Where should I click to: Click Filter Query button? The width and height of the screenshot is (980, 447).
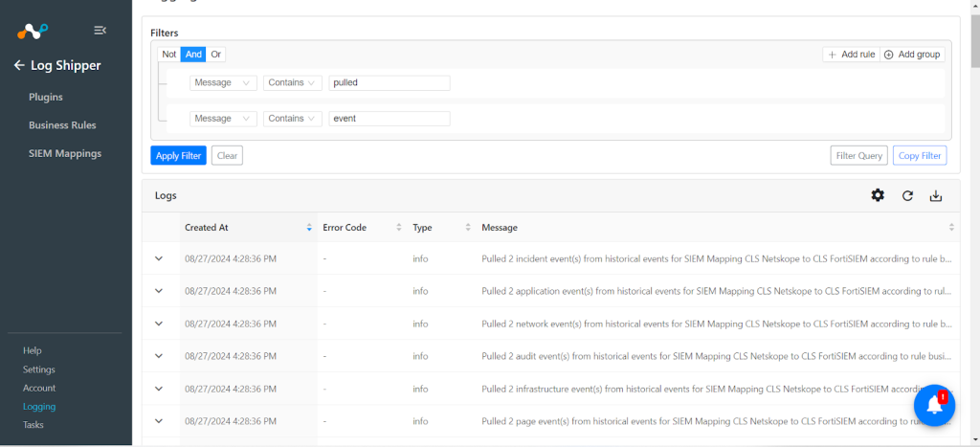(x=858, y=156)
